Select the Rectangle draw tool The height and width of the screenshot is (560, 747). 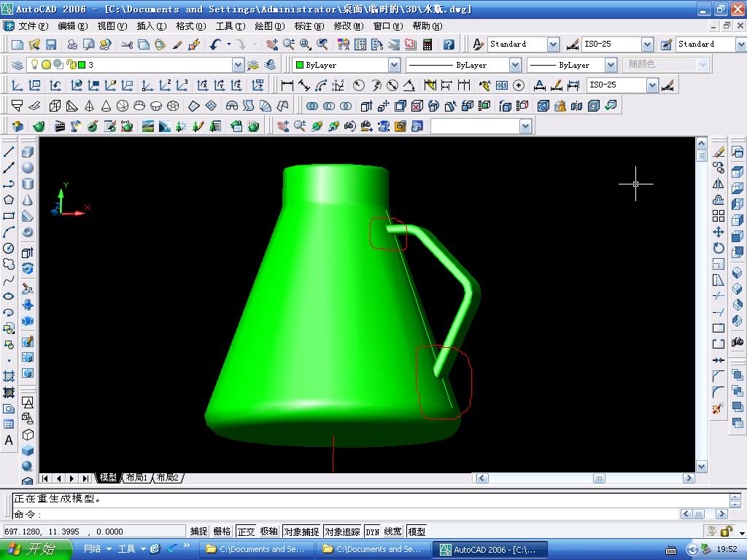9,216
